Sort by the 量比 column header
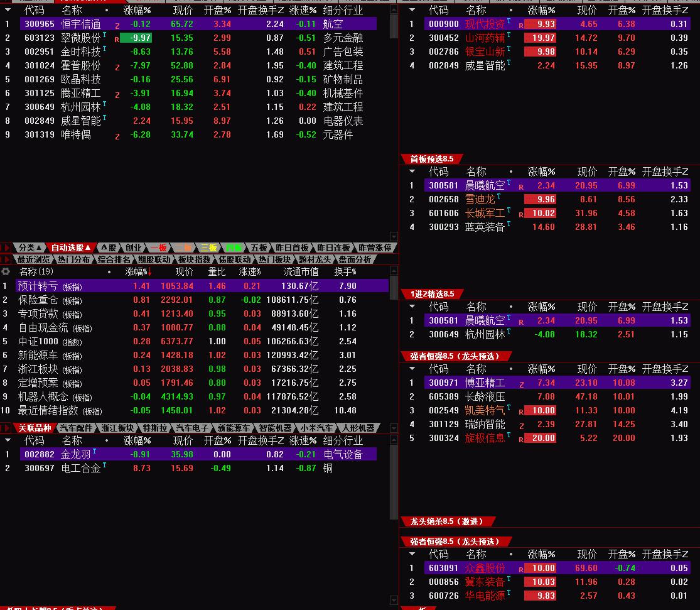 pyautogui.click(x=217, y=272)
